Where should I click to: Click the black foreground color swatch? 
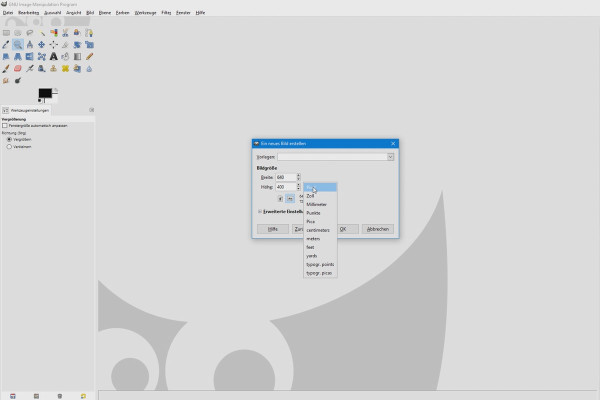[x=44, y=93]
